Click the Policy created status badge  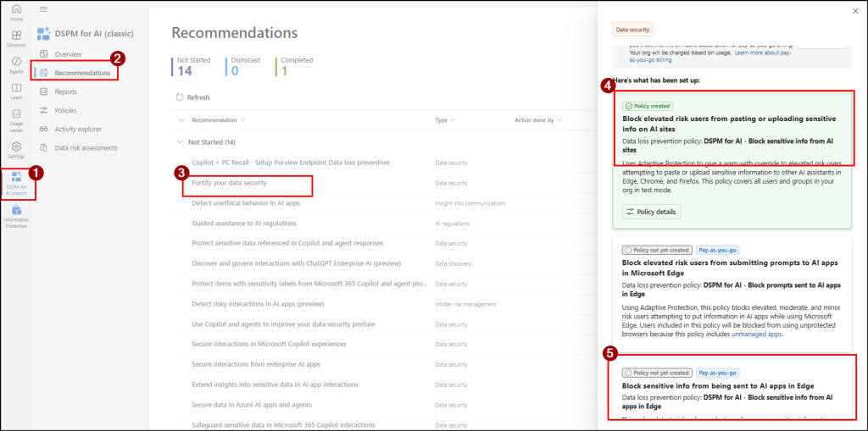[648, 106]
